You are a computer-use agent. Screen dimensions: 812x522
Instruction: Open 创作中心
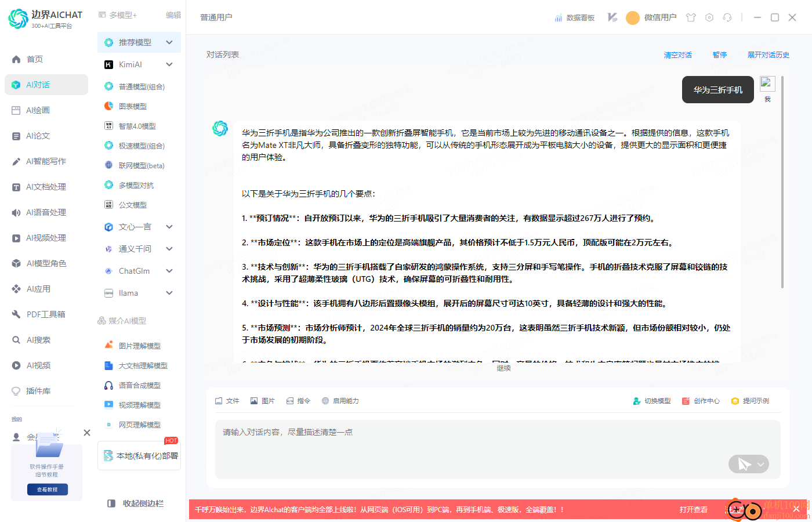pos(701,401)
